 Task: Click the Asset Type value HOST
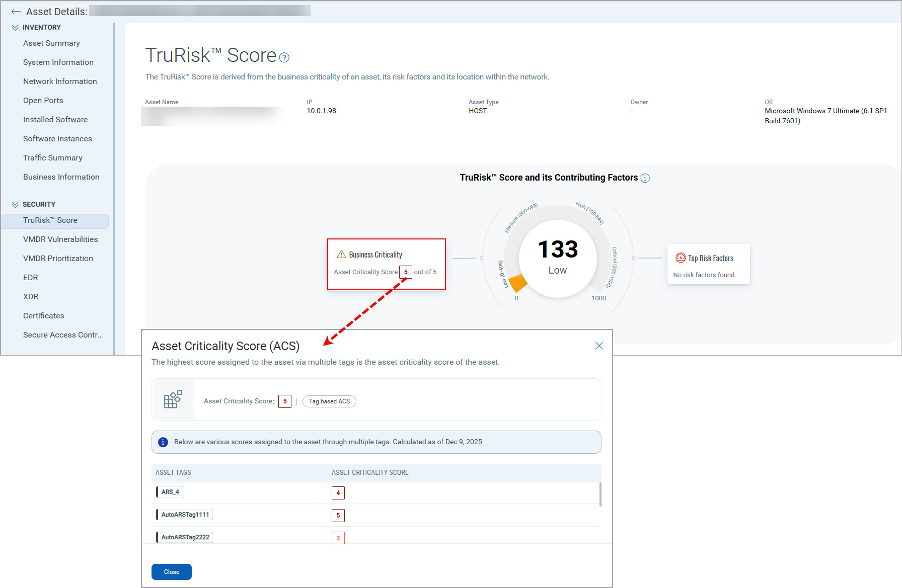[478, 111]
